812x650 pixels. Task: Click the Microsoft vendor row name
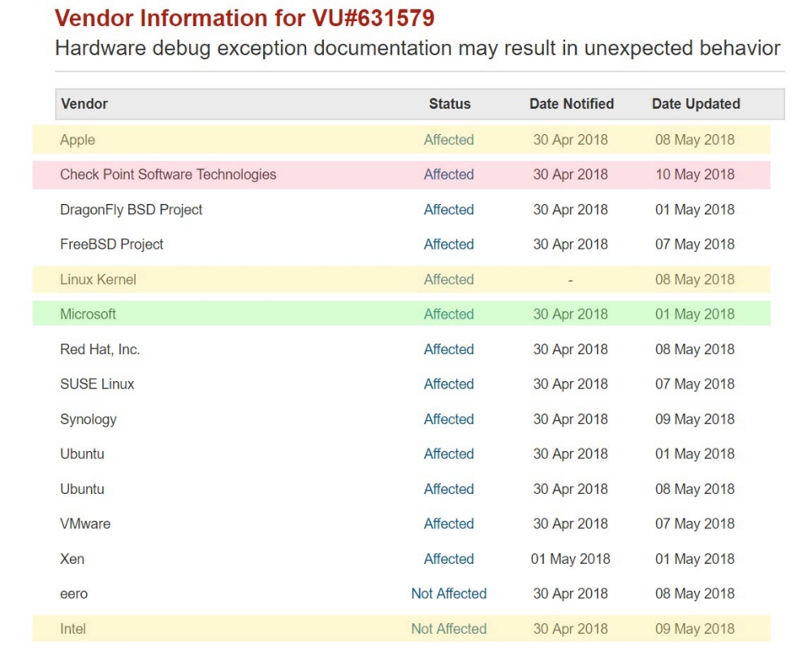pyautogui.click(x=88, y=314)
